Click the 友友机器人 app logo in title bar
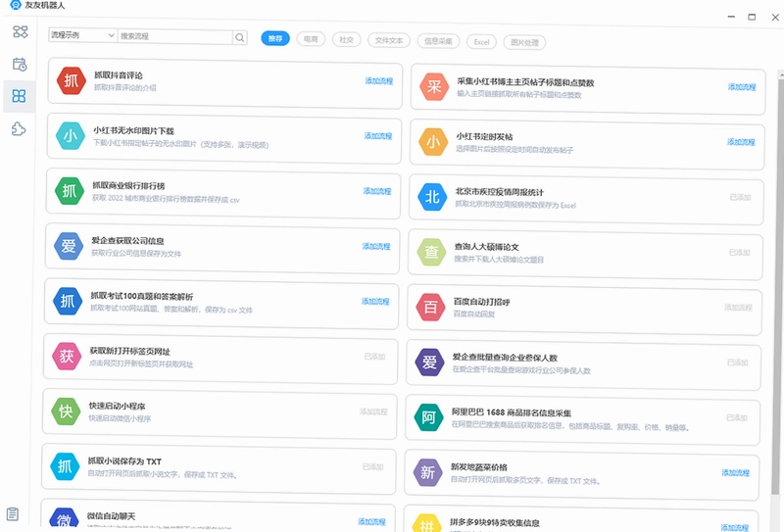The height and width of the screenshot is (532, 784). tap(16, 5)
